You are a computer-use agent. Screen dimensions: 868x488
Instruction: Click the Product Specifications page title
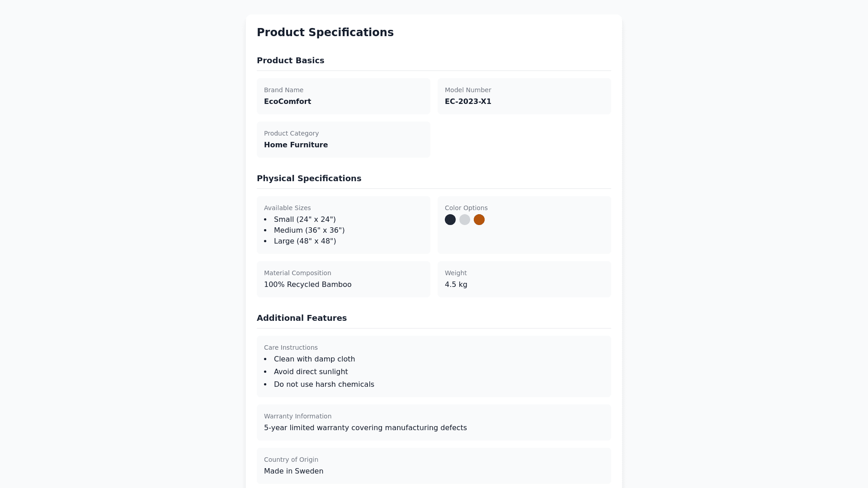[325, 33]
